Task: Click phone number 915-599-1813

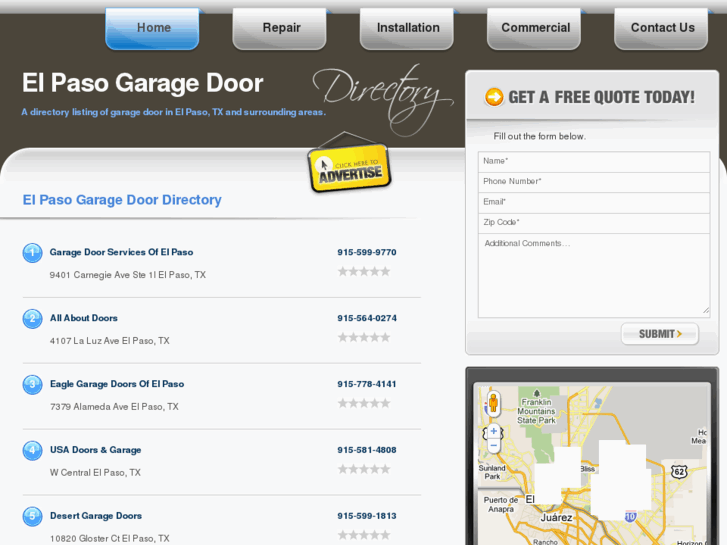Action: [367, 516]
